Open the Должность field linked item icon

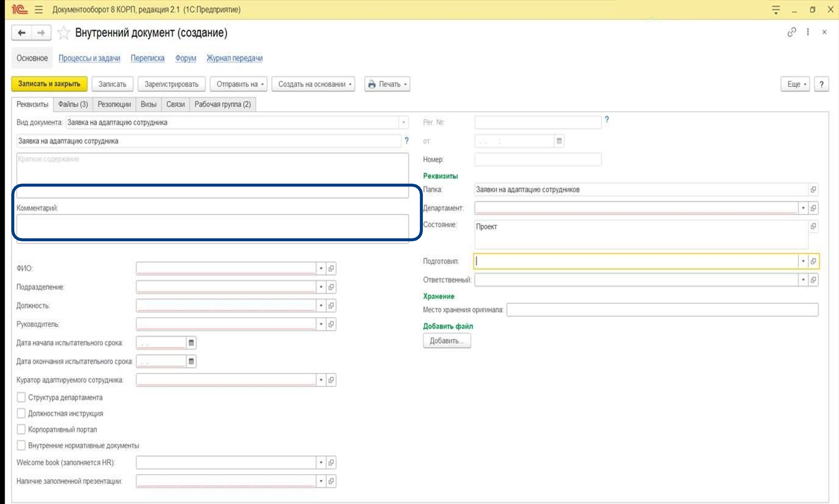click(331, 306)
